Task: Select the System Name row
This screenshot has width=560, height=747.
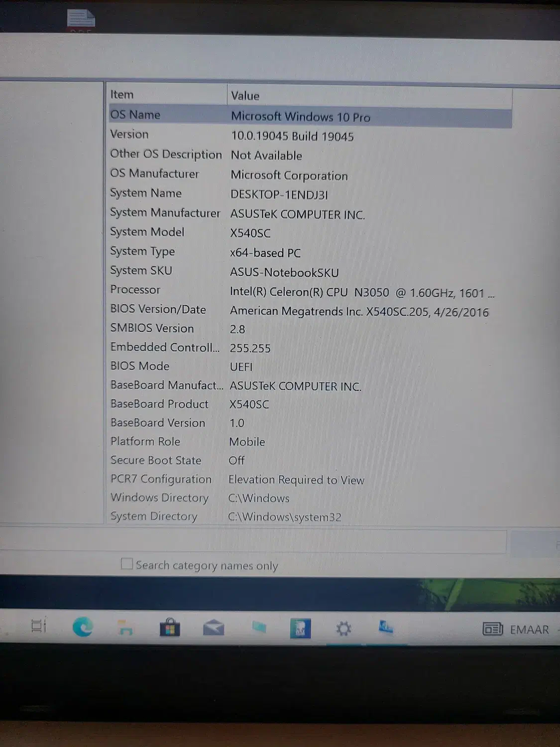Action: click(x=310, y=194)
